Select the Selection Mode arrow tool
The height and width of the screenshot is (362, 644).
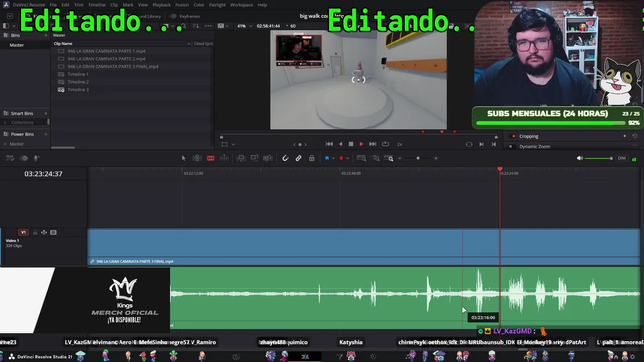click(184, 158)
